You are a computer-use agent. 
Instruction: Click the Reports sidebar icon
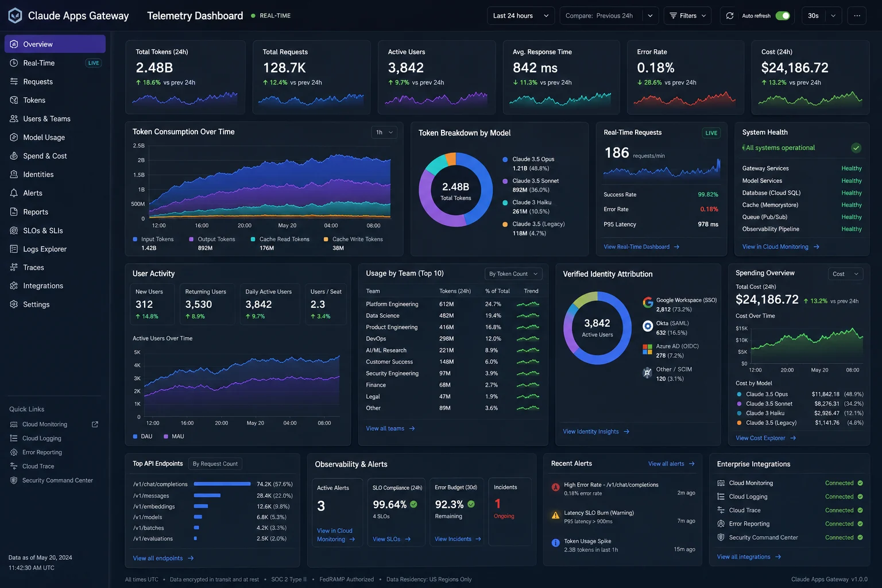pyautogui.click(x=14, y=212)
